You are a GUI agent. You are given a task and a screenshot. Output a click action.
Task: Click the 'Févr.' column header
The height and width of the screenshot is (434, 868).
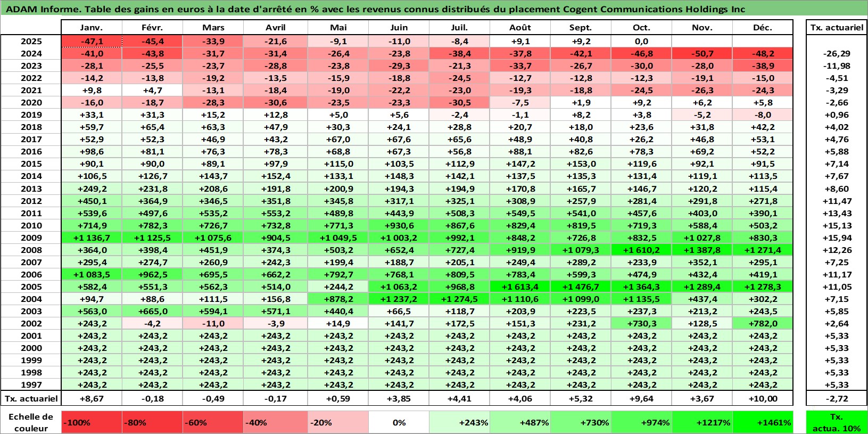152,28
